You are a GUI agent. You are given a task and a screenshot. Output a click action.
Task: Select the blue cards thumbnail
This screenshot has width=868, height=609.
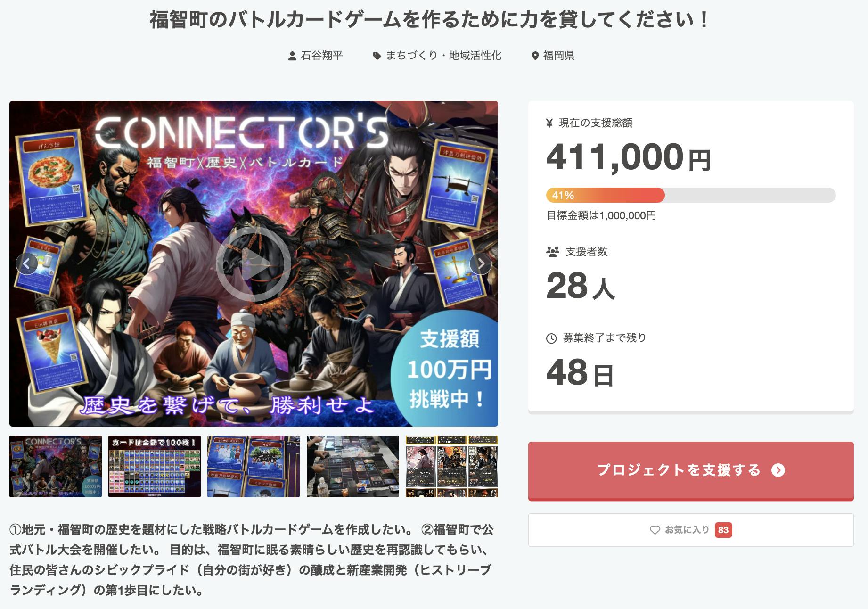pos(254,466)
